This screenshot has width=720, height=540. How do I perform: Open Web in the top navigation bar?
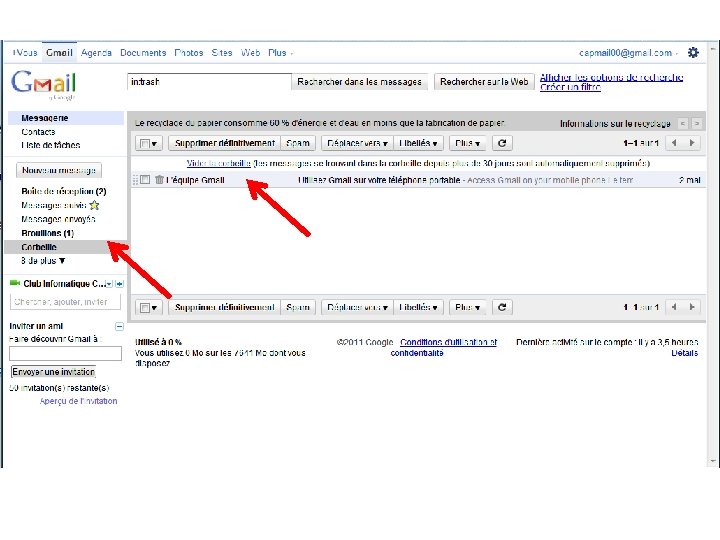[250, 53]
